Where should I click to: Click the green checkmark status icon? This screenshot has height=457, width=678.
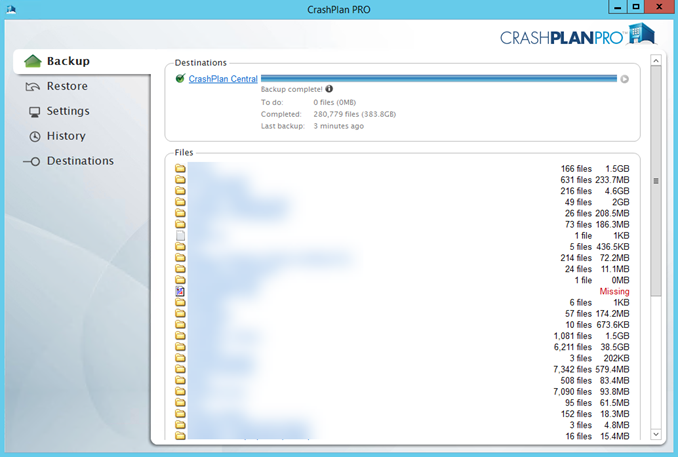[180, 78]
